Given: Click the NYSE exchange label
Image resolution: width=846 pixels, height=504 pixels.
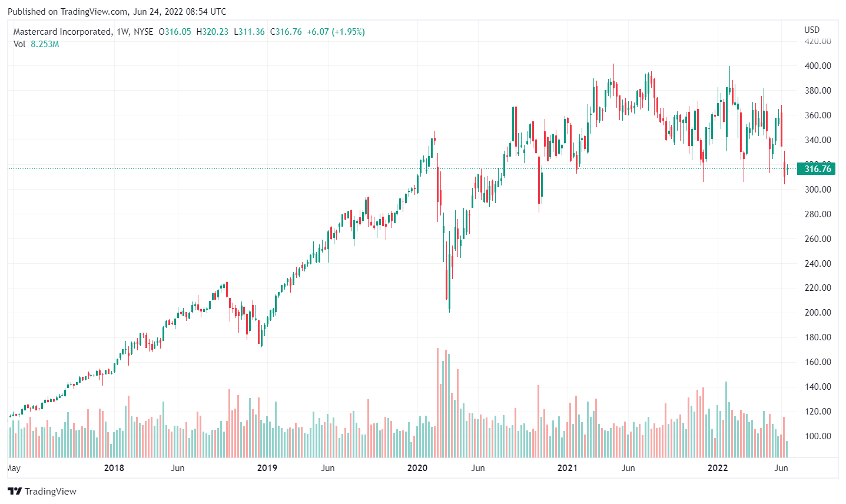Looking at the screenshot, I should click(x=143, y=32).
